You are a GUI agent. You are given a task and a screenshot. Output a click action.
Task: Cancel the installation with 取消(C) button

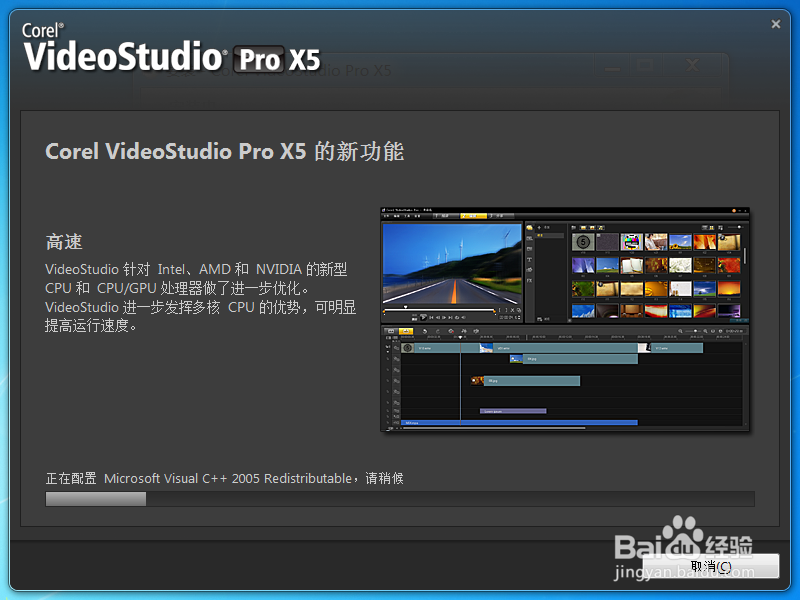(711, 566)
